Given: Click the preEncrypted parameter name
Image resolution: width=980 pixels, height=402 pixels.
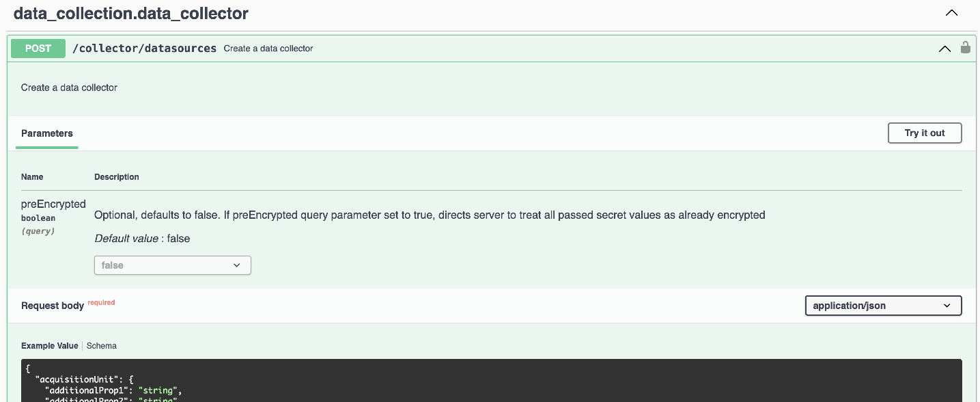Looking at the screenshot, I should [53, 204].
